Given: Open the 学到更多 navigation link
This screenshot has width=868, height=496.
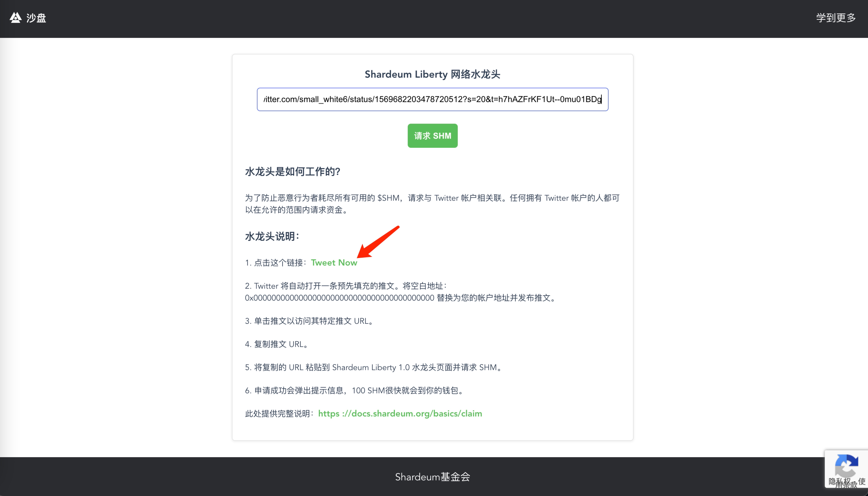Looking at the screenshot, I should coord(836,18).
